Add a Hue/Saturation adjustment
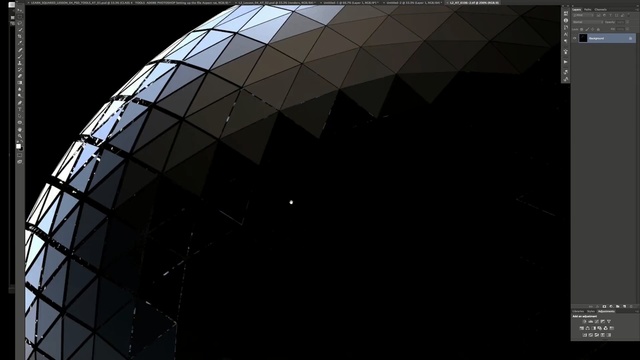Viewport: 640px width, 360px height. 582,328
